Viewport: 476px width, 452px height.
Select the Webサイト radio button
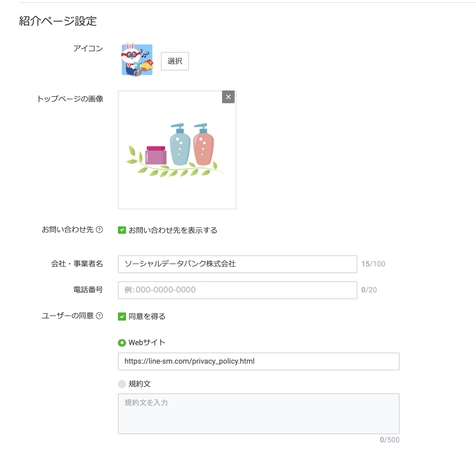[x=122, y=343]
